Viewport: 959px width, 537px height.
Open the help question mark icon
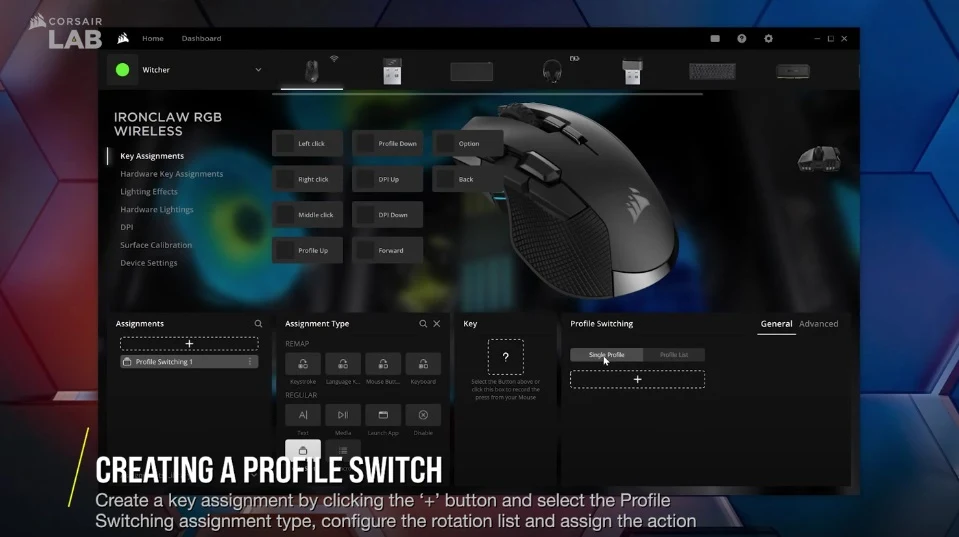tap(741, 39)
